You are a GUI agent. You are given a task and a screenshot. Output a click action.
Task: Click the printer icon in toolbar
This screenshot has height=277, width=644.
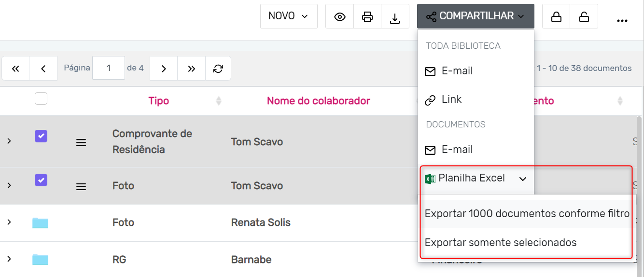pyautogui.click(x=367, y=17)
